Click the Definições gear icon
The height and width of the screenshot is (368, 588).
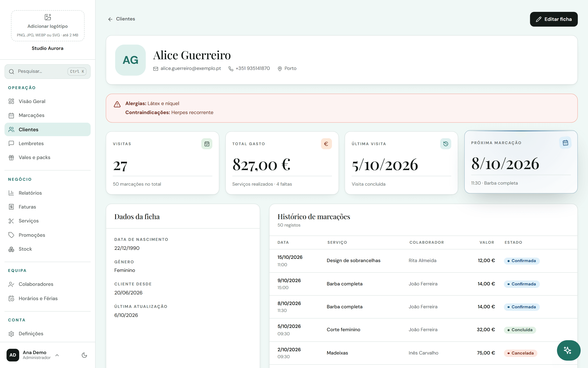(x=11, y=334)
